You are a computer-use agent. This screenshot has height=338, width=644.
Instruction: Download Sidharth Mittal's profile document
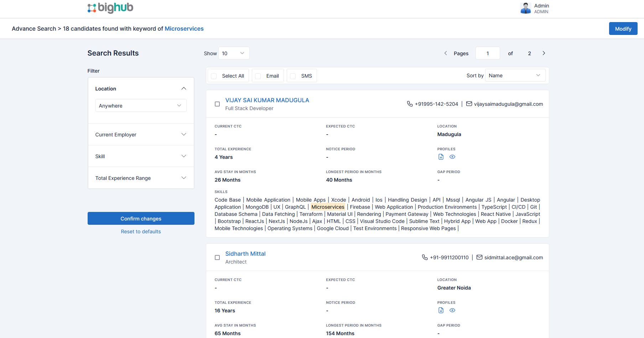[x=441, y=310]
